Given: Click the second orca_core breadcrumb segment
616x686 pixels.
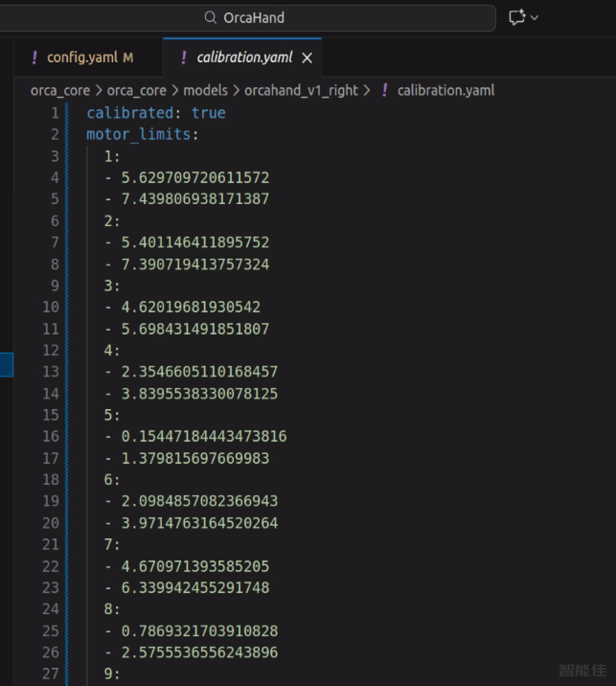Looking at the screenshot, I should [x=137, y=90].
